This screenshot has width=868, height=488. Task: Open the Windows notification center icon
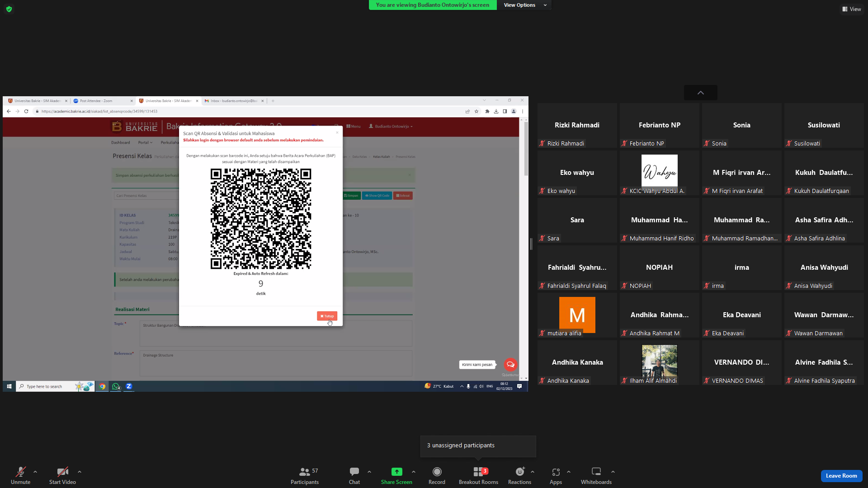(x=519, y=386)
